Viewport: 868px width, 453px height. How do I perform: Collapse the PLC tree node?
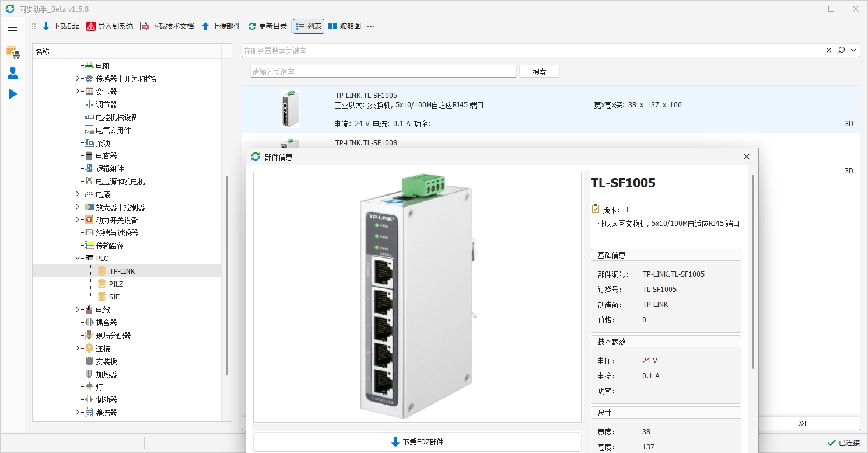(78, 258)
